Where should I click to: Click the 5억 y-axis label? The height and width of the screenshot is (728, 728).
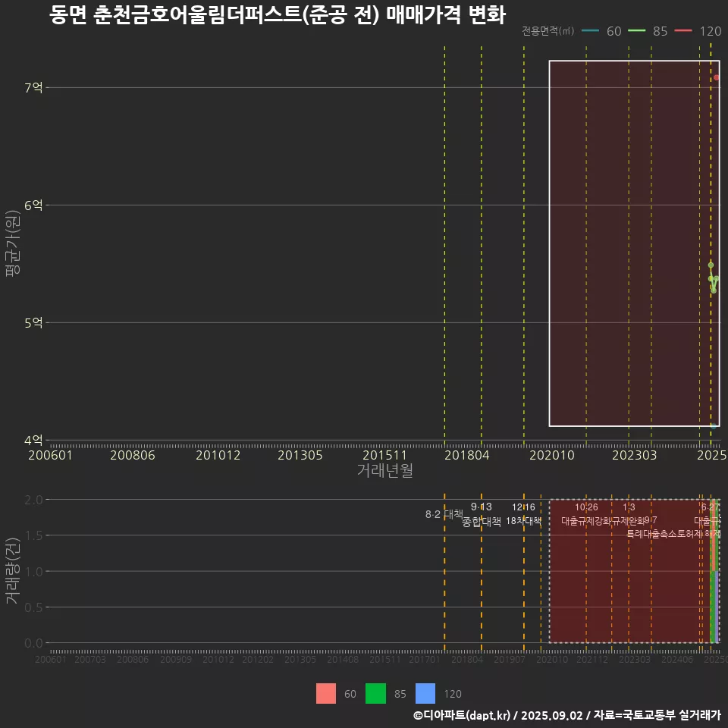[33, 322]
